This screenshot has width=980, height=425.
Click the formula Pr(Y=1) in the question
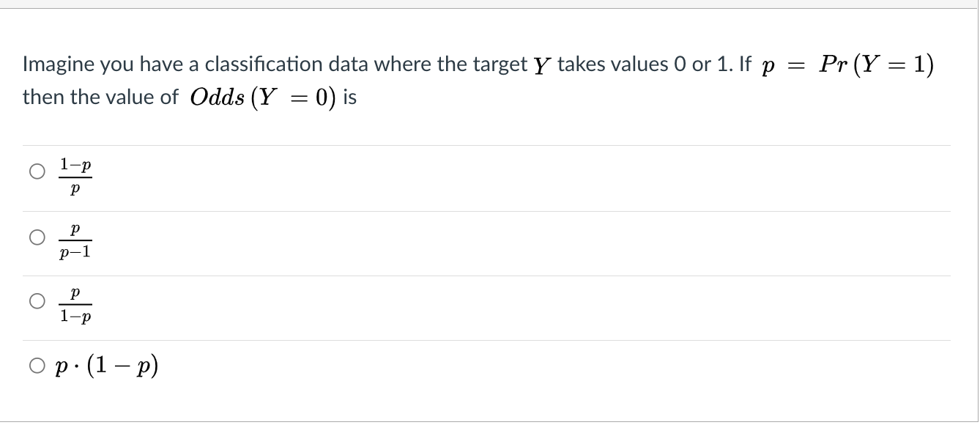877,64
